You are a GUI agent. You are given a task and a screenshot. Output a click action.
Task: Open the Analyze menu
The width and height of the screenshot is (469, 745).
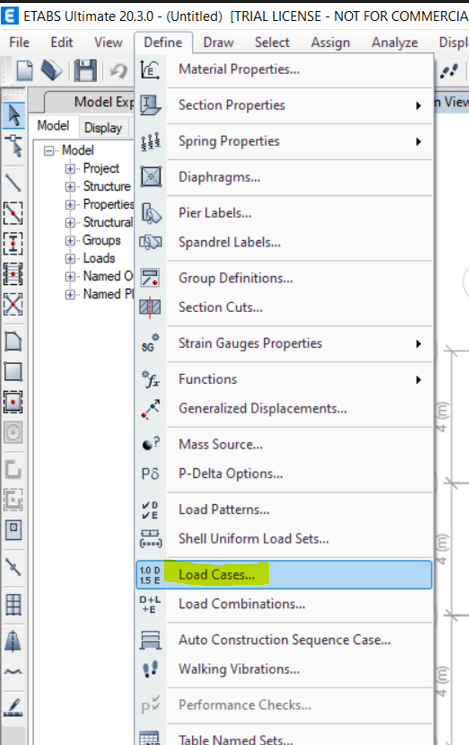point(394,43)
